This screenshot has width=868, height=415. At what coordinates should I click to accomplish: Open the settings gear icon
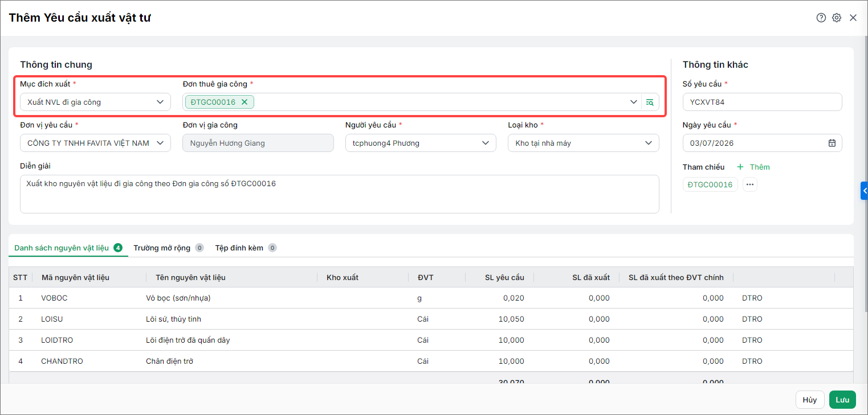tap(837, 18)
